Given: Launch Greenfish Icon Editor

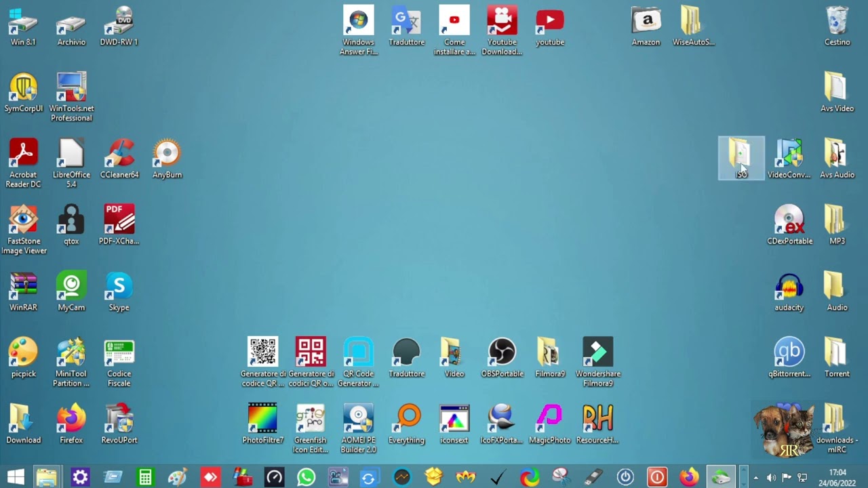Looking at the screenshot, I should tap(311, 430).
